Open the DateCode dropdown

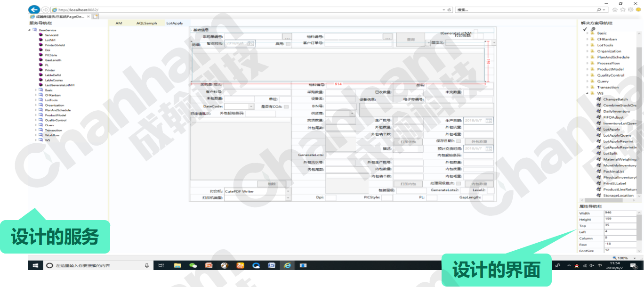(x=252, y=106)
